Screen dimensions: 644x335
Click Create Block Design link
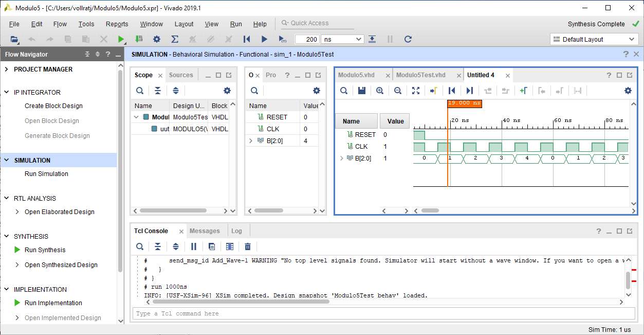pos(53,106)
